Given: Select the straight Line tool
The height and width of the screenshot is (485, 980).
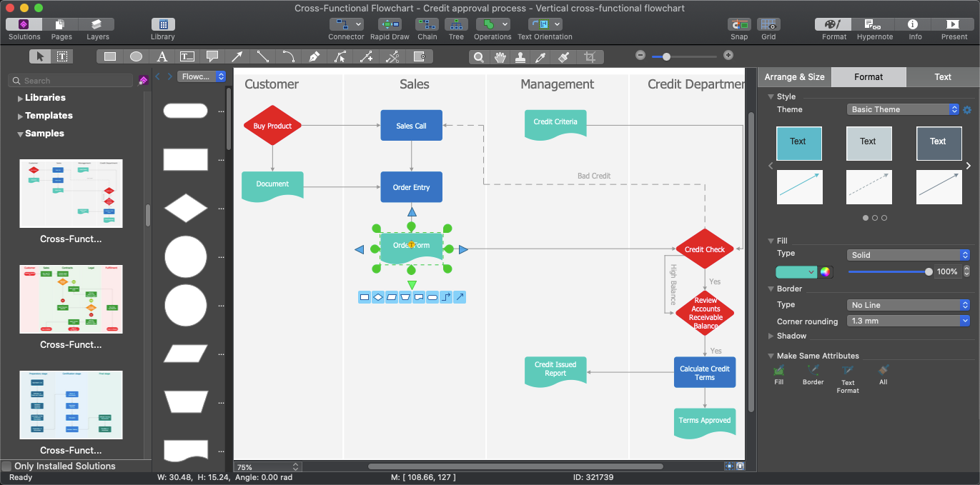Looking at the screenshot, I should click(263, 56).
